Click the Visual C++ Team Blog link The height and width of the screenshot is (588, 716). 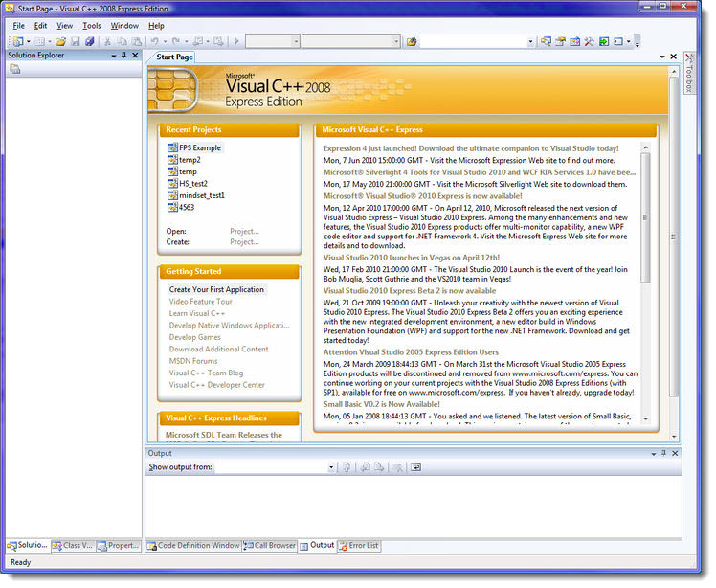pos(206,373)
